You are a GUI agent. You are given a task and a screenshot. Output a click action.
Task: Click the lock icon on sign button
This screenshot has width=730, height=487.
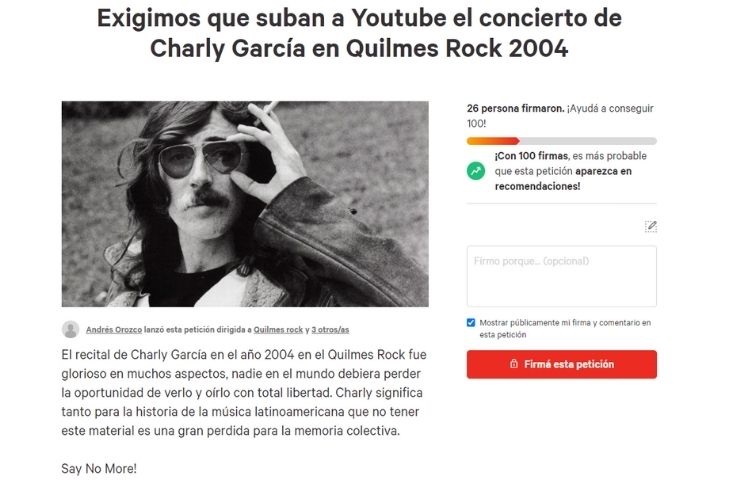point(514,364)
